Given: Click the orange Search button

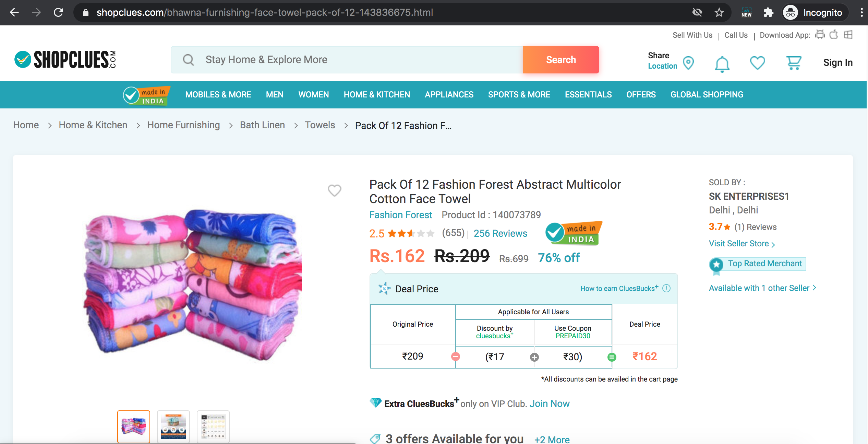Looking at the screenshot, I should pos(561,60).
